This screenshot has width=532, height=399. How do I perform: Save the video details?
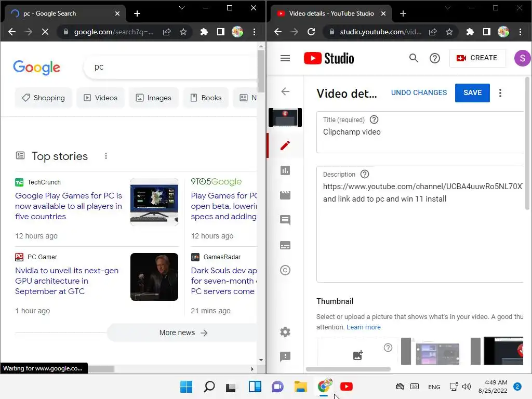point(472,92)
